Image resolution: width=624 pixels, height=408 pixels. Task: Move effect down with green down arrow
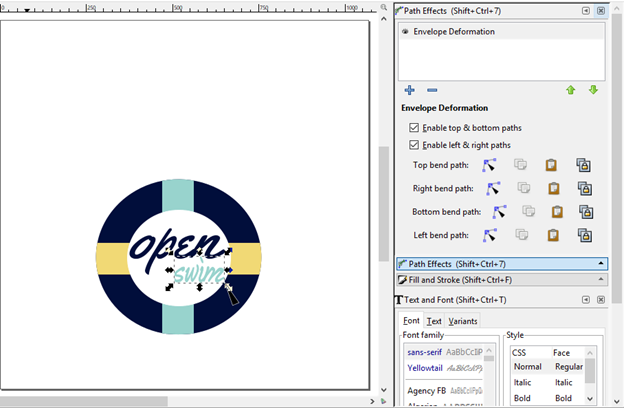[593, 90]
